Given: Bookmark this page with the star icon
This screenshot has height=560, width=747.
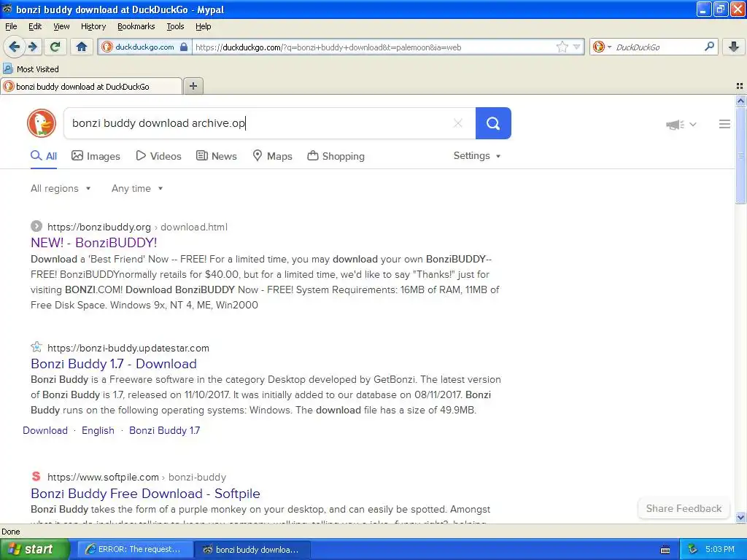Looking at the screenshot, I should tap(562, 47).
